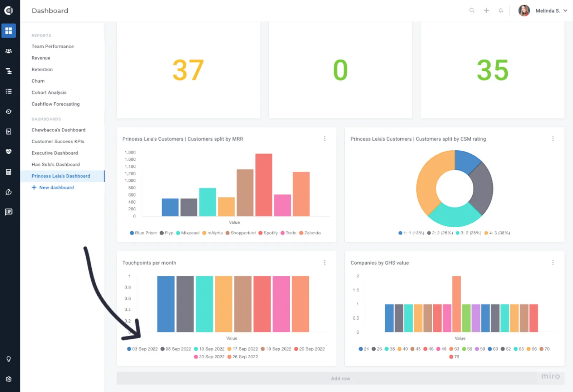Open Cashflow Forecasting report
This screenshot has height=392, width=573.
click(x=56, y=104)
